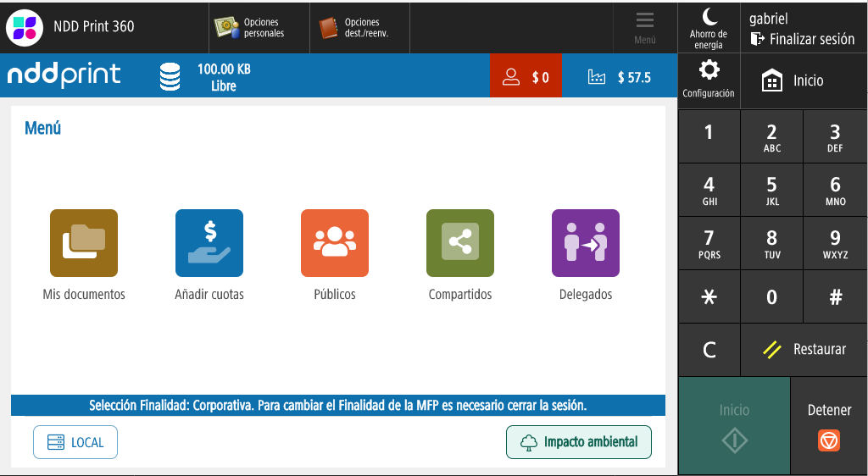Image resolution: width=868 pixels, height=476 pixels.
Task: Click the gabriel username label
Action: 768,19
